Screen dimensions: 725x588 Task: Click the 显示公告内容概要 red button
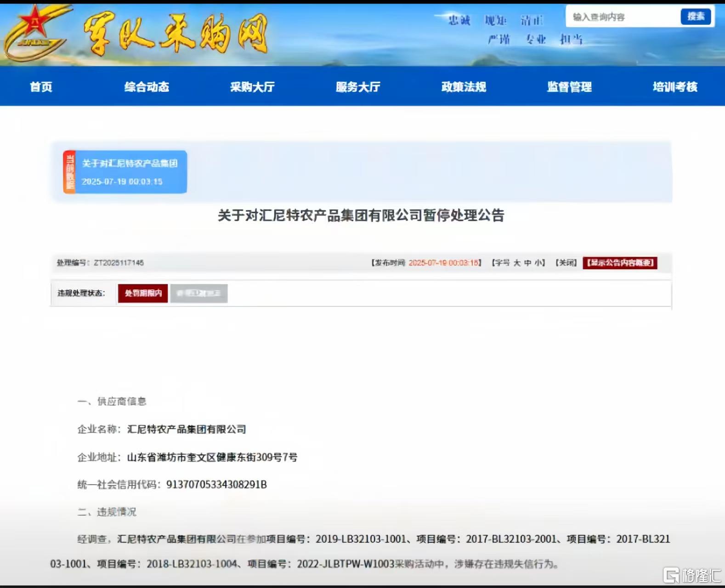pyautogui.click(x=620, y=263)
